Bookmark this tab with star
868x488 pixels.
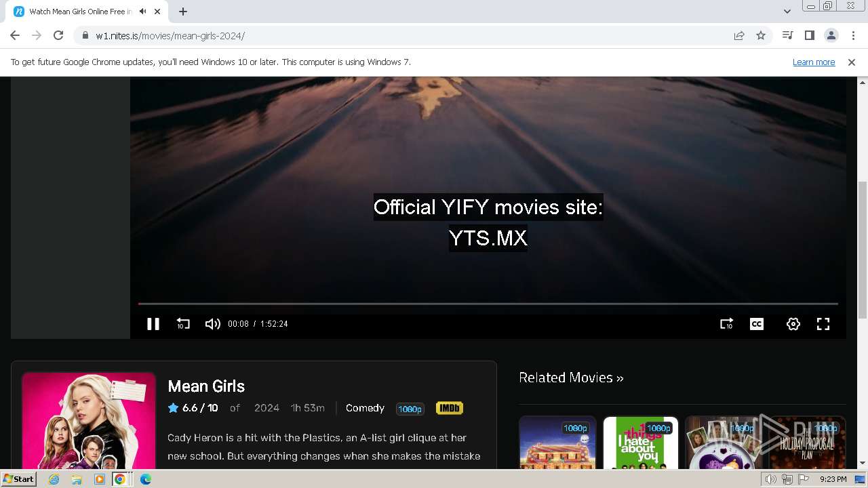click(761, 35)
